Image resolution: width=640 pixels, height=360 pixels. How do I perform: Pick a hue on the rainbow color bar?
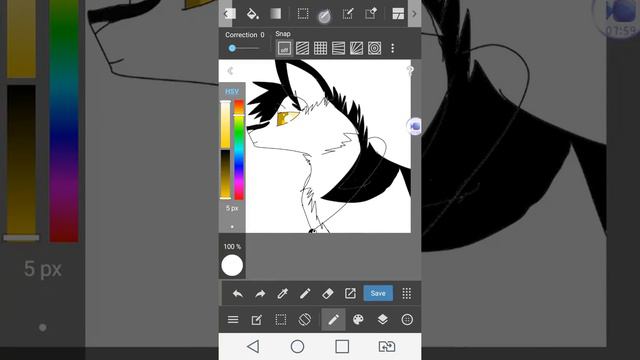[239, 150]
